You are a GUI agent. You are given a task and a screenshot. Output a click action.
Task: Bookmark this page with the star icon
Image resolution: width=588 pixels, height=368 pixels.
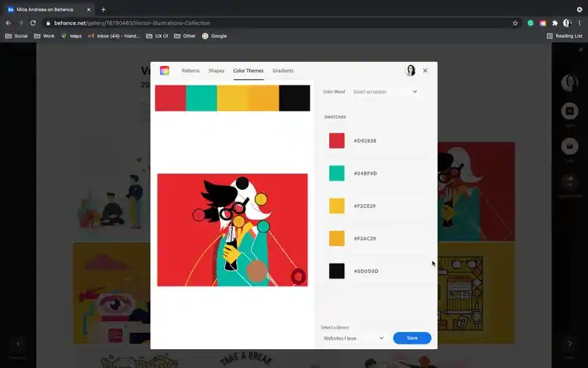click(x=515, y=23)
